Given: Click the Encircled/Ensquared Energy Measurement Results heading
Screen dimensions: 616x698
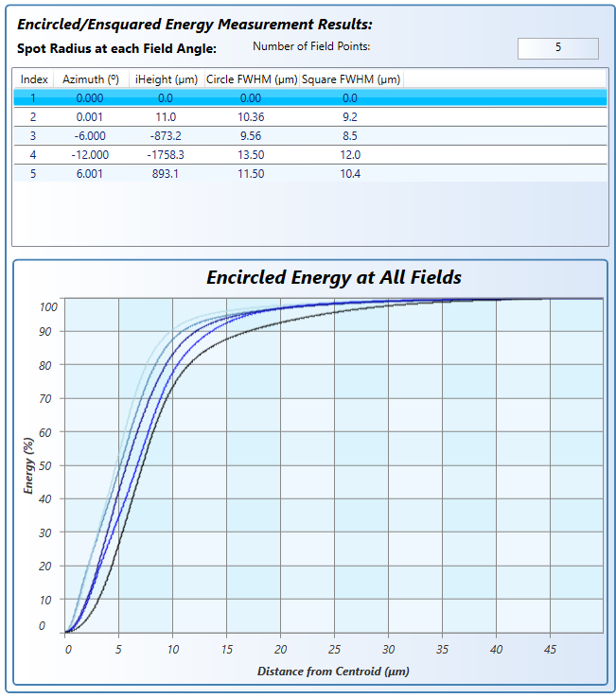Looking at the screenshot, I should (x=194, y=24).
